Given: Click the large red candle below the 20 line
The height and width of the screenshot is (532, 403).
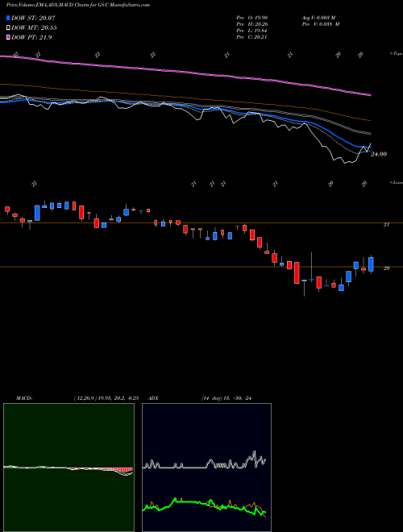Looking at the screenshot, I should [297, 272].
